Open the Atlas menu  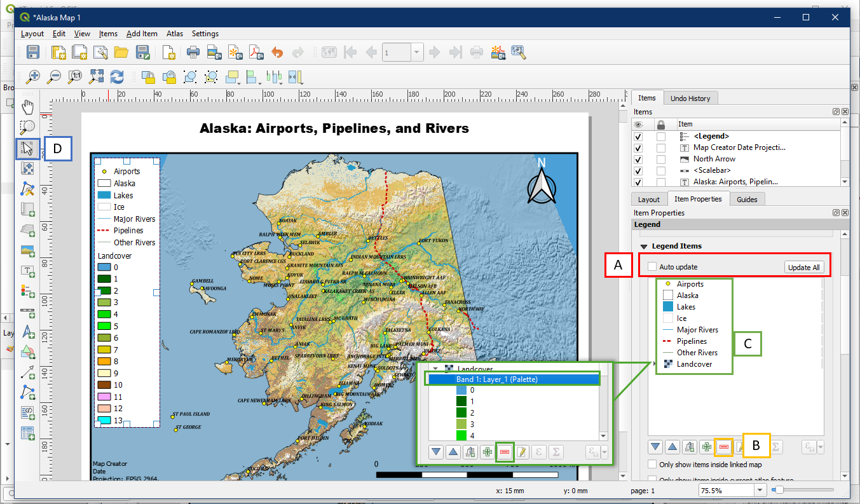[174, 34]
